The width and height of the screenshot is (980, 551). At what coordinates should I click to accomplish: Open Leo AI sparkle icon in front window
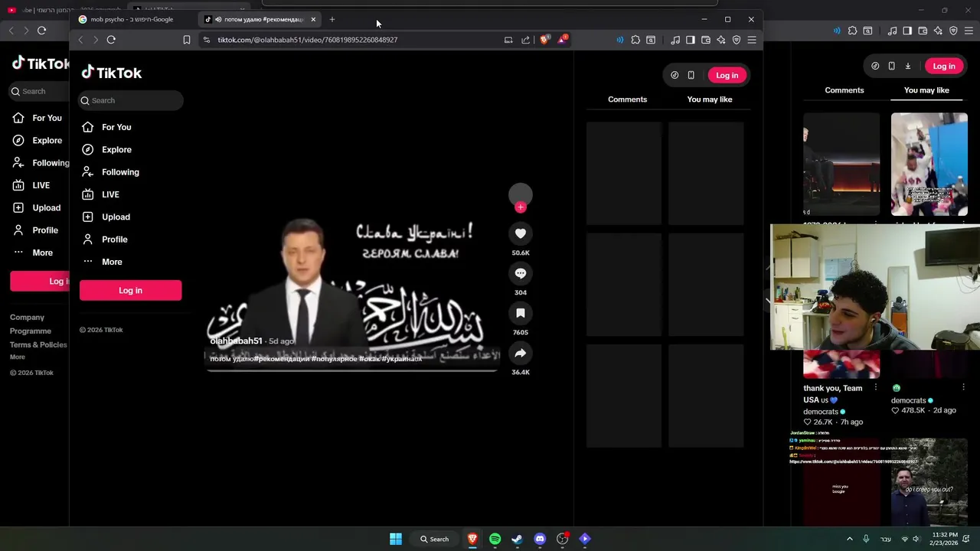coord(721,40)
